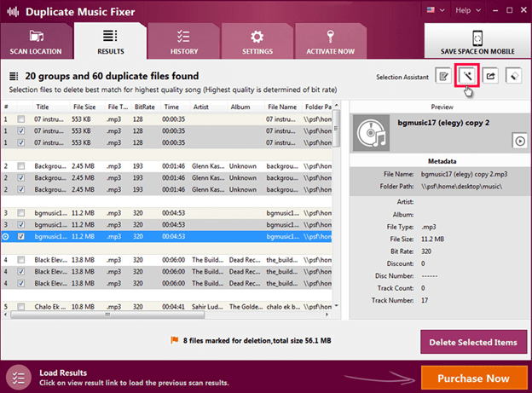Play the previewed song

point(520,141)
